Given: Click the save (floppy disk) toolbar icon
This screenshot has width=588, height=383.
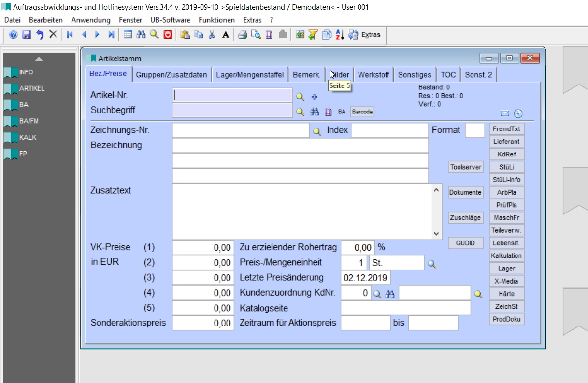Looking at the screenshot, I should pos(27,35).
